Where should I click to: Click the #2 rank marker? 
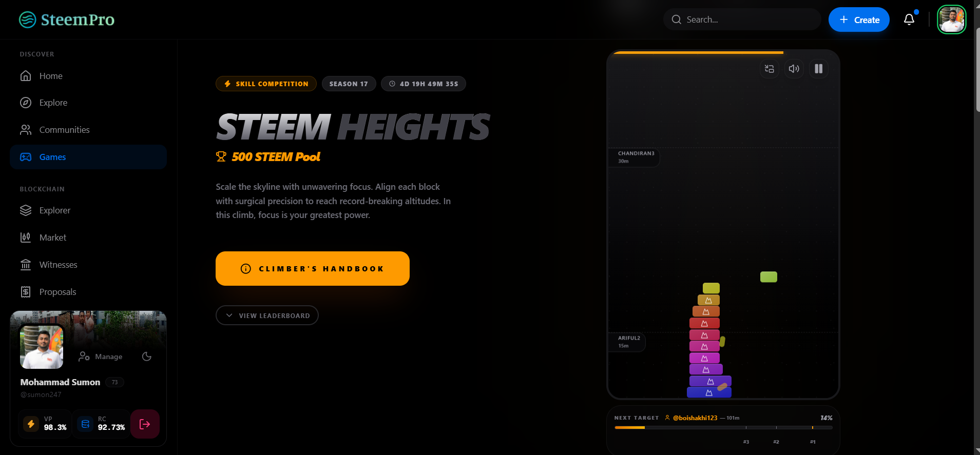coord(776,442)
